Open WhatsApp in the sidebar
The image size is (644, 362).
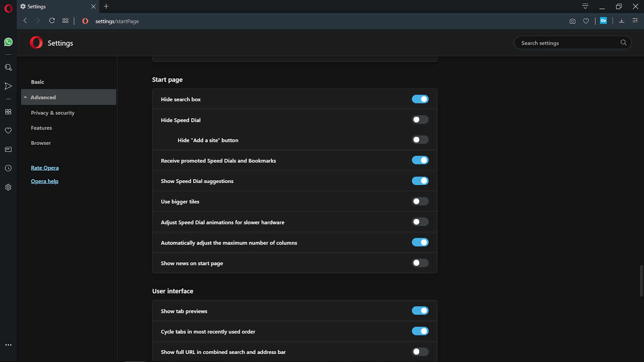tap(8, 42)
